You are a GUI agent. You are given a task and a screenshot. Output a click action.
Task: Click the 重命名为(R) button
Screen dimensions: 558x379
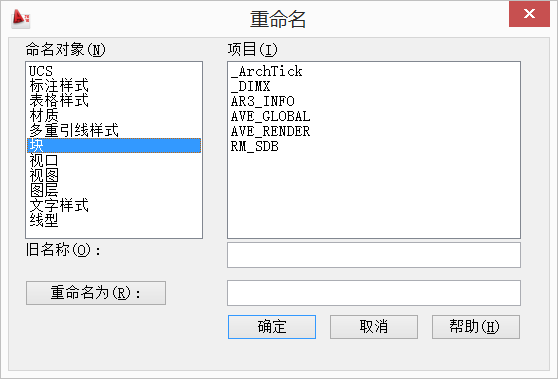[x=96, y=293]
